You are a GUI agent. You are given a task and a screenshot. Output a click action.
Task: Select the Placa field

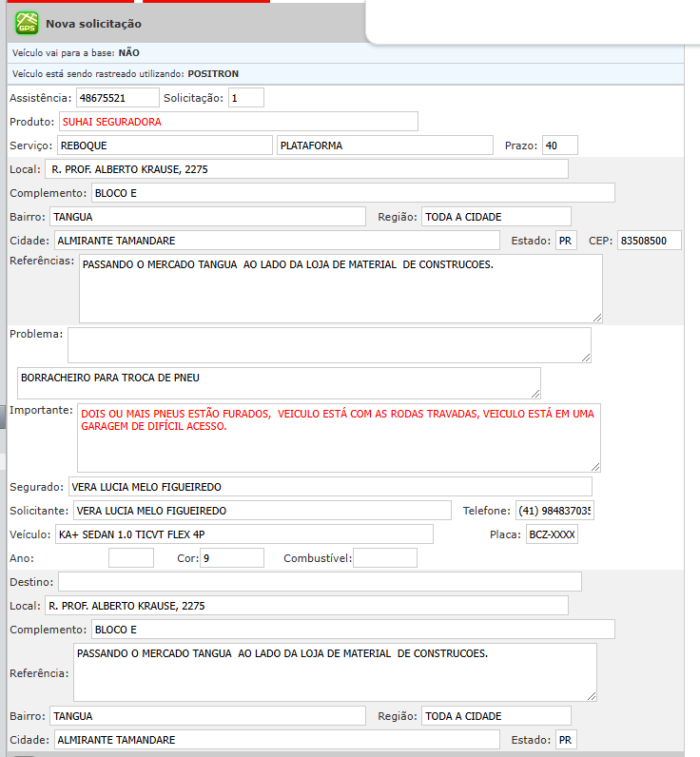pos(552,534)
